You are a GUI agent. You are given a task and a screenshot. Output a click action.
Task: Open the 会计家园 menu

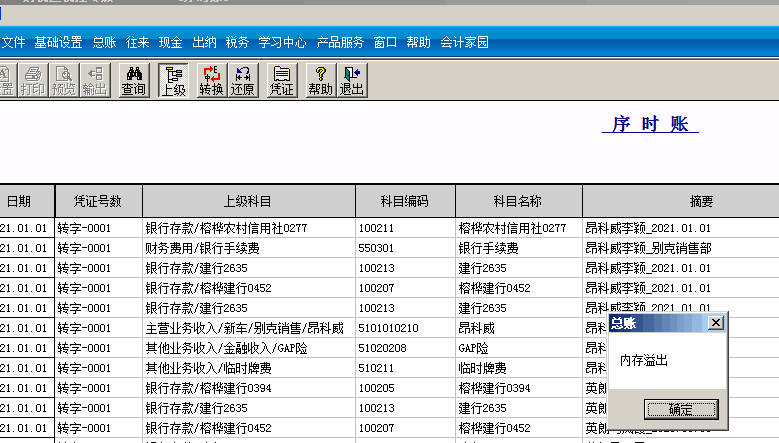coord(465,42)
